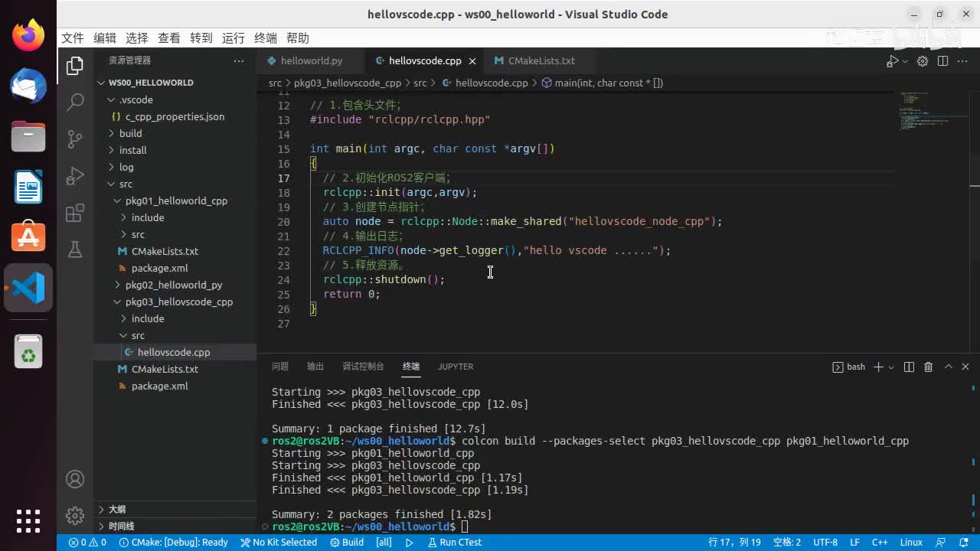This screenshot has width=980, height=551.
Task: Click C++ language mode in status bar
Action: pos(880,543)
